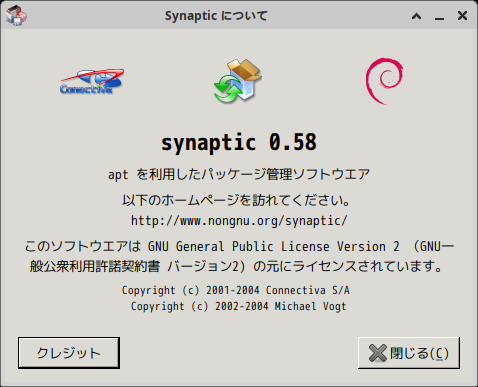Roll up window with the titlebar arrow
The height and width of the screenshot is (387, 478).
[416, 16]
